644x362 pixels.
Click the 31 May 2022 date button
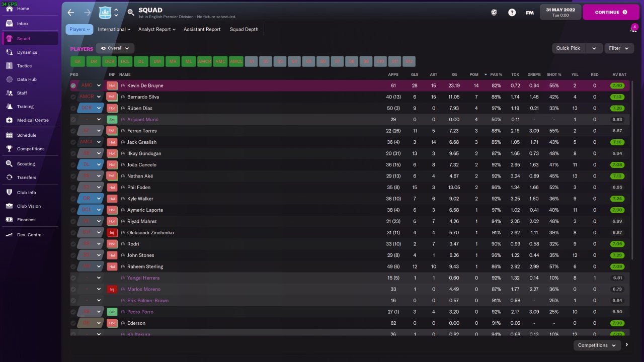[560, 12]
